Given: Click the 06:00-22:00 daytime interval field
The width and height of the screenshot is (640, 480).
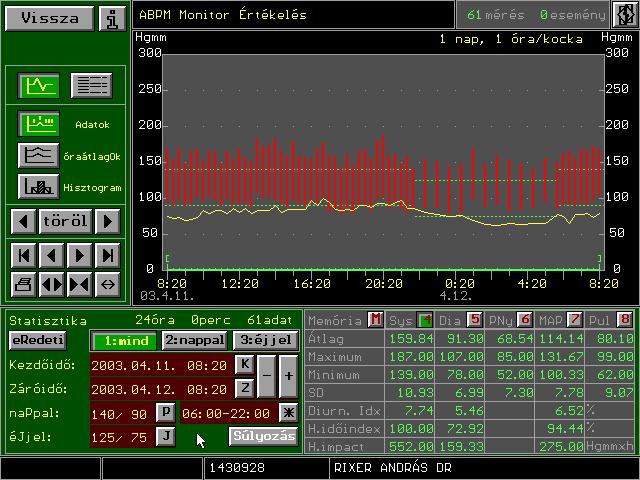Looking at the screenshot, I should coord(228,413).
